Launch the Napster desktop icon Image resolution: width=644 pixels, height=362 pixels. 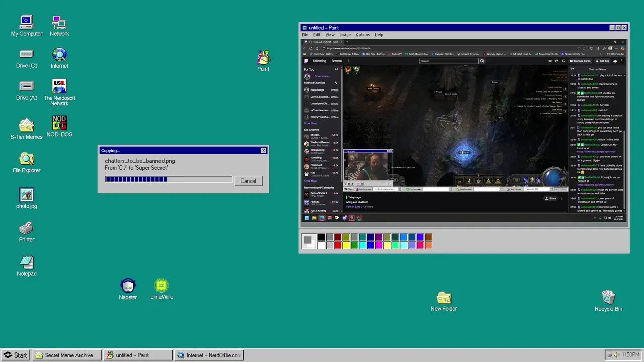pos(128,289)
